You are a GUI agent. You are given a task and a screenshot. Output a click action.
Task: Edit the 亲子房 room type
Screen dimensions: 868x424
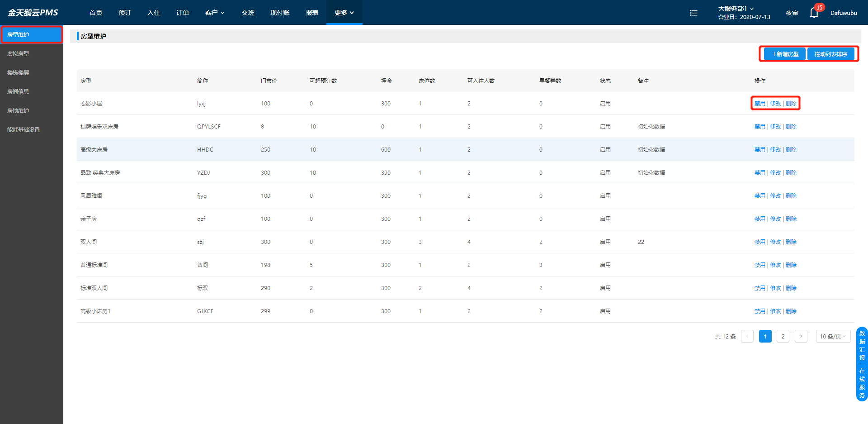tap(775, 219)
